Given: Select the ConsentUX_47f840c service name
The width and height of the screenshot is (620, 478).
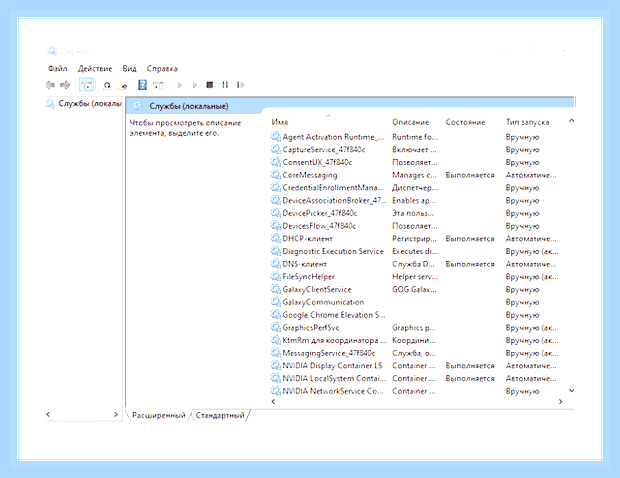Looking at the screenshot, I should pos(317,162).
